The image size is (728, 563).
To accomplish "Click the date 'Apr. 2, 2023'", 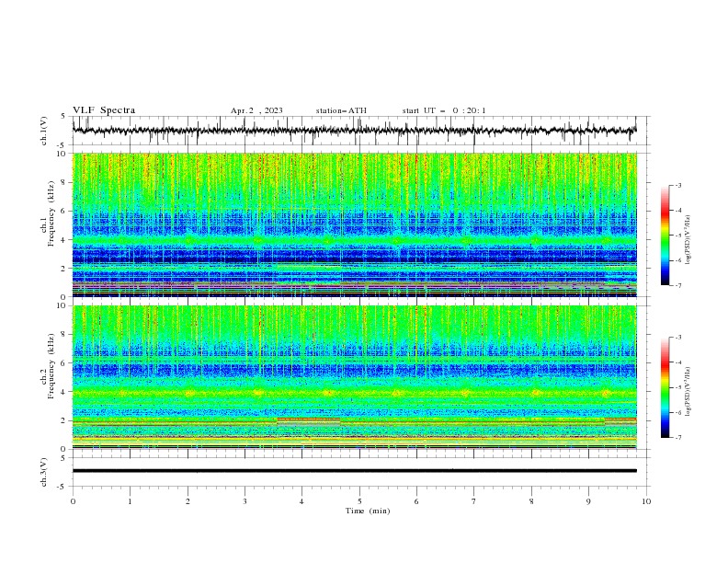I will (x=256, y=110).
